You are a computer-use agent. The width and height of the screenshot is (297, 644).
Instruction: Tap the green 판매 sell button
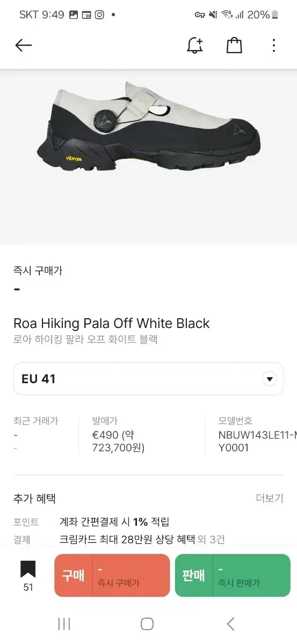(x=233, y=576)
